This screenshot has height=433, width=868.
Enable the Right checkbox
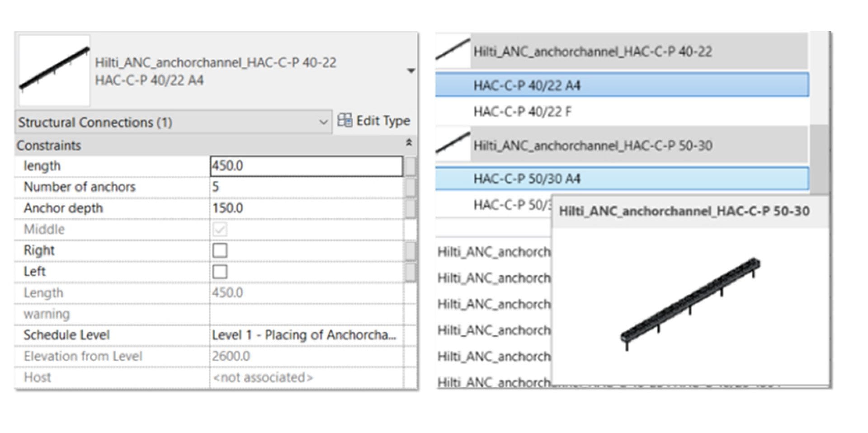click(220, 250)
